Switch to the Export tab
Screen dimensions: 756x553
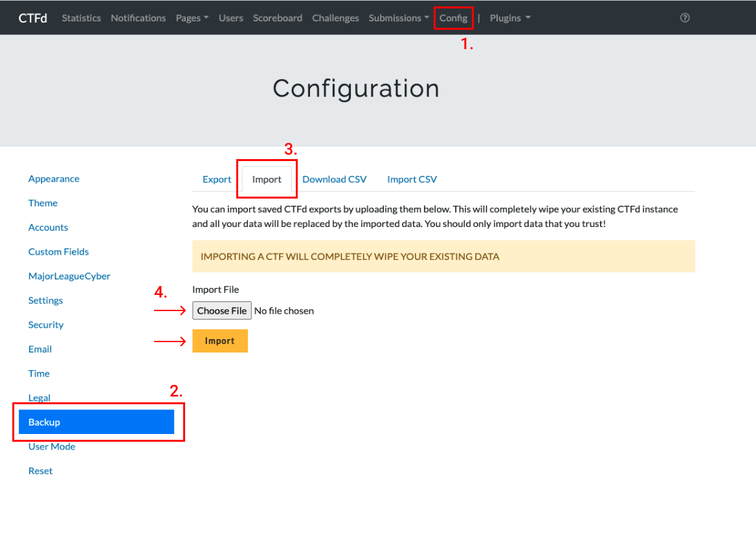(217, 179)
